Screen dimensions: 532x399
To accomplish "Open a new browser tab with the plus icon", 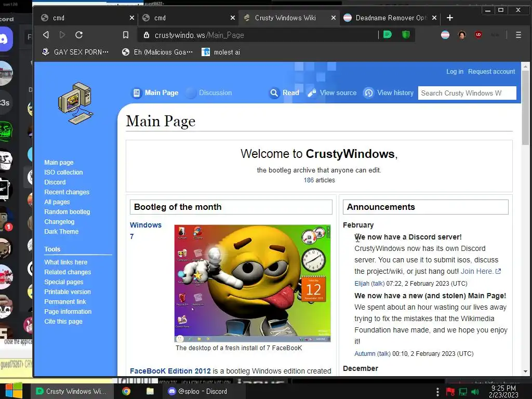I will [x=449, y=18].
